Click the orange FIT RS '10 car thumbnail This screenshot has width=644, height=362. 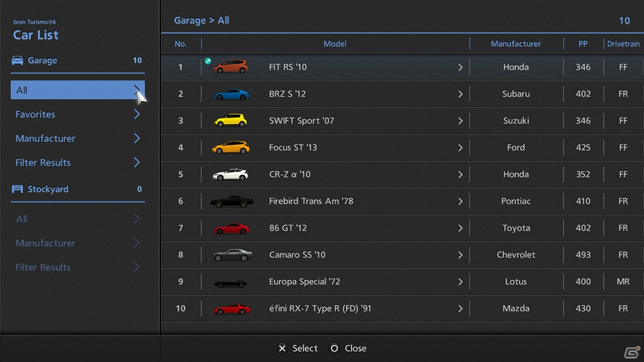pos(231,66)
